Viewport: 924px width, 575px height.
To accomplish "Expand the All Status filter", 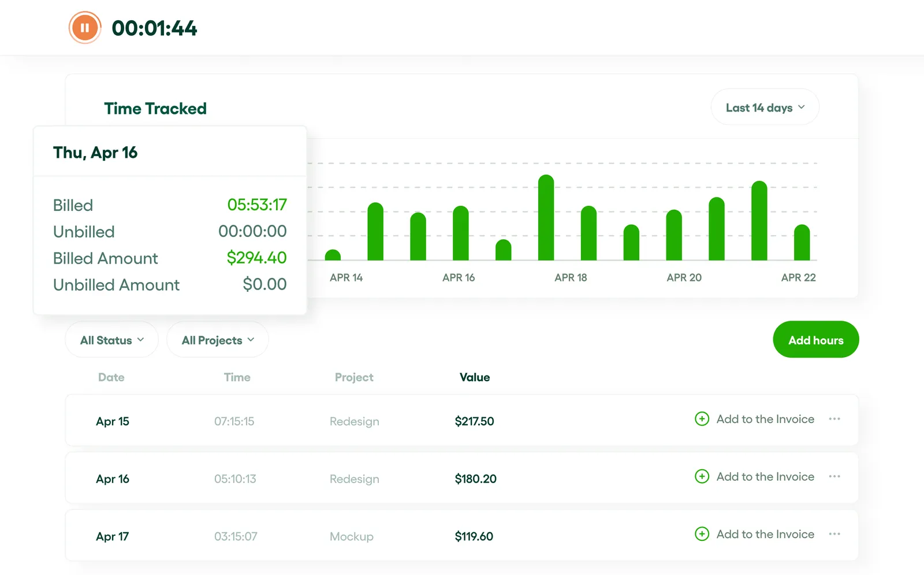I will click(111, 340).
